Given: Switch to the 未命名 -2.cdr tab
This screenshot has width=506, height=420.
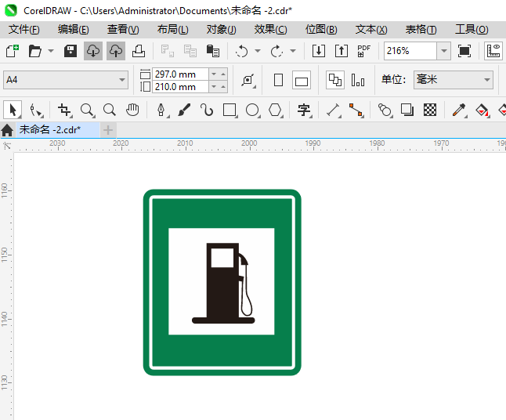Looking at the screenshot, I should coord(51,129).
